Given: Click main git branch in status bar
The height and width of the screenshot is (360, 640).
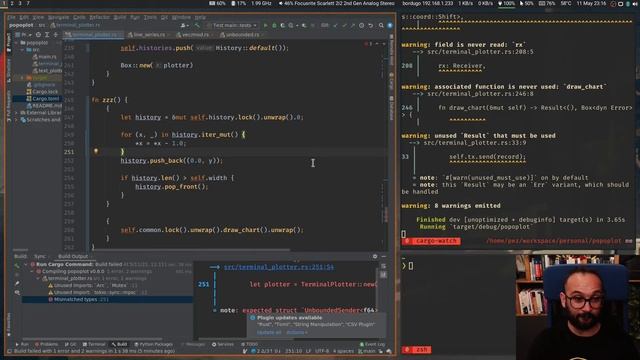Looking at the screenshot, I should click(367, 351).
